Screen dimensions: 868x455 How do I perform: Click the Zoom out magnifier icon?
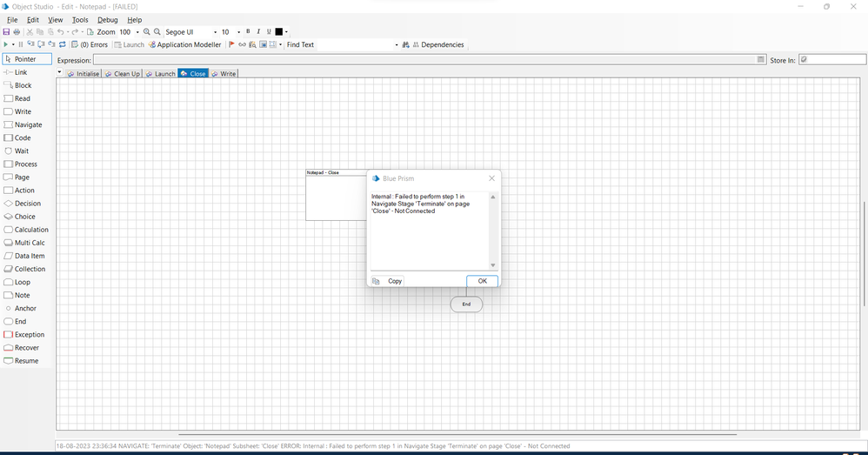[157, 32]
